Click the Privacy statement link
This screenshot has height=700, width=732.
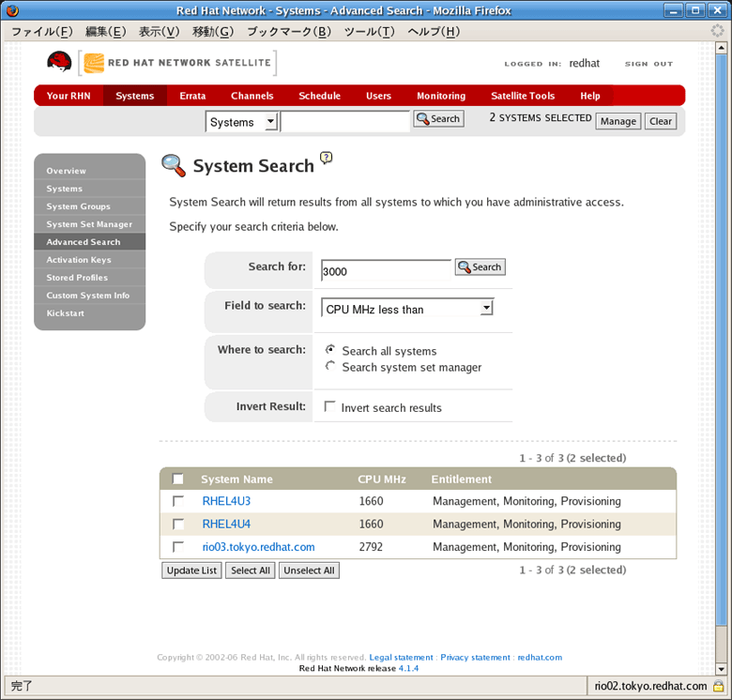click(x=475, y=657)
